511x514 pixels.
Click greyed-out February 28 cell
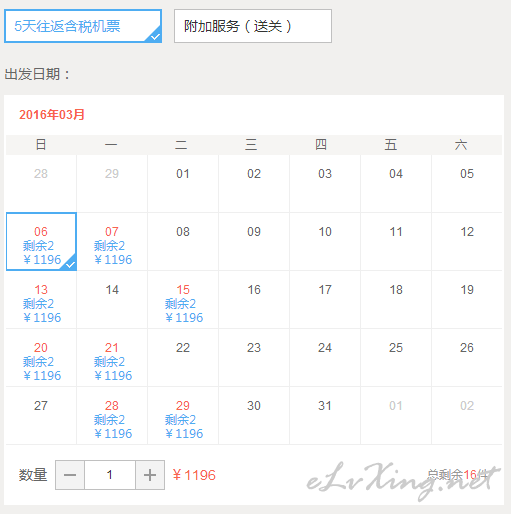(x=41, y=183)
